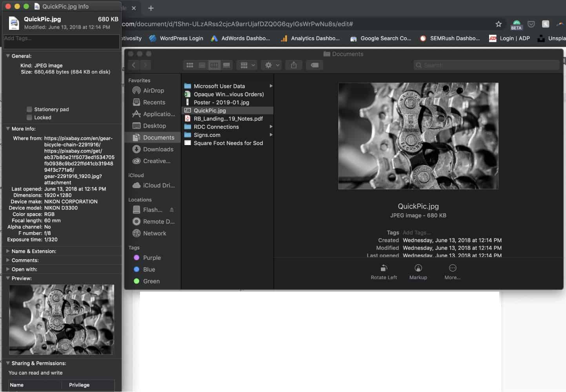Switch Finder to list view
Screen dimensions: 566x392
point(202,65)
